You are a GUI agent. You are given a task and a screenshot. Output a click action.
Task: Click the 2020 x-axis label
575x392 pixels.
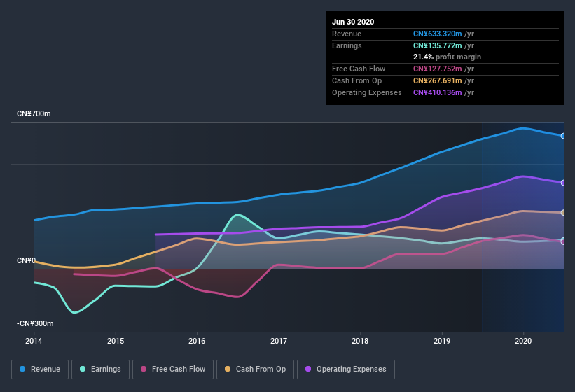(x=523, y=340)
